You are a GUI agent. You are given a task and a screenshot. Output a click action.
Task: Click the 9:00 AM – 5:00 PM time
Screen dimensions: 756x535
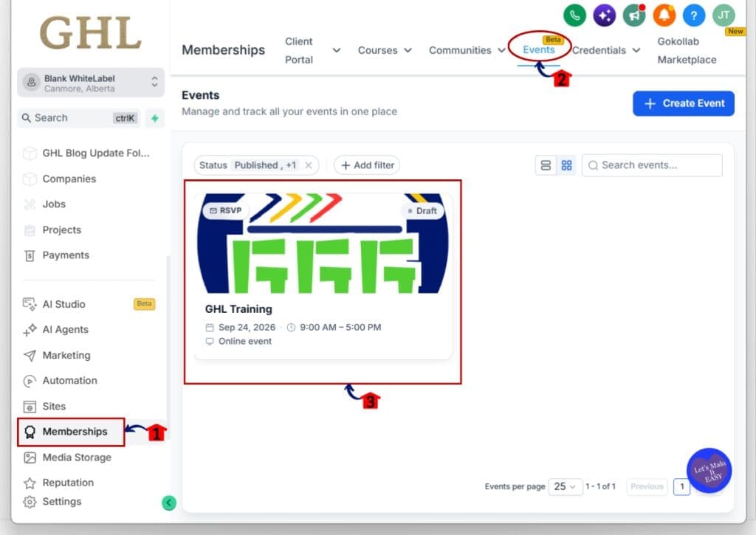[x=340, y=327]
